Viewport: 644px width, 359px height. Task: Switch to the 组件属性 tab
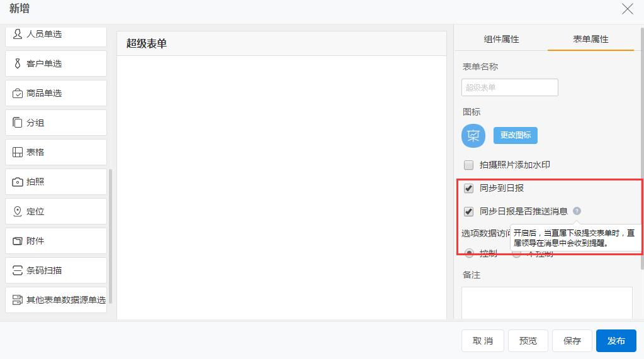click(x=501, y=39)
